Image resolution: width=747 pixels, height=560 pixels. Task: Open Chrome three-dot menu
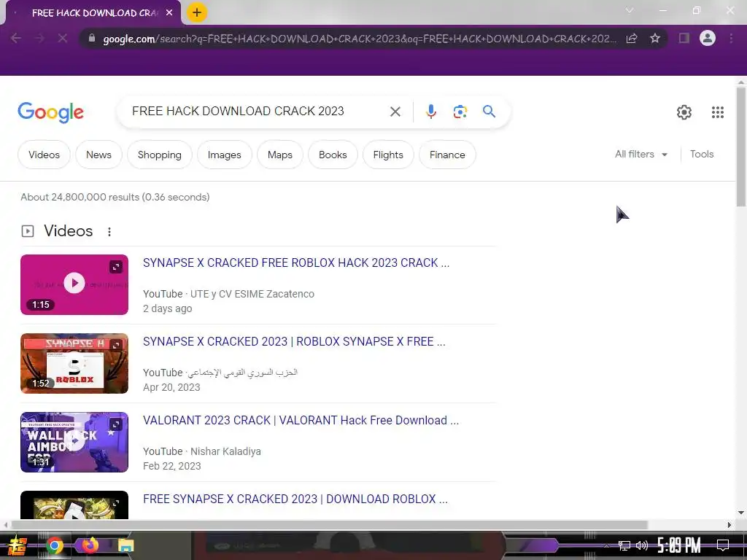[731, 38]
